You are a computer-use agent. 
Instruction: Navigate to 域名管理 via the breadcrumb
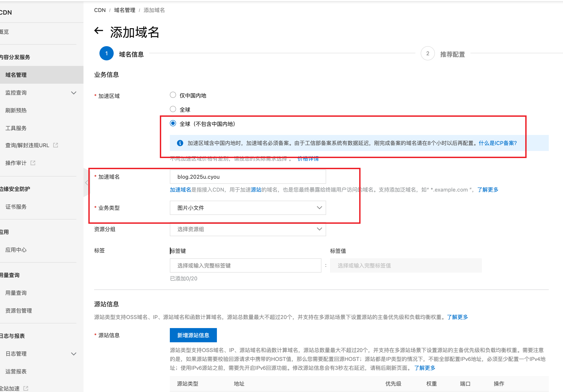[125, 10]
